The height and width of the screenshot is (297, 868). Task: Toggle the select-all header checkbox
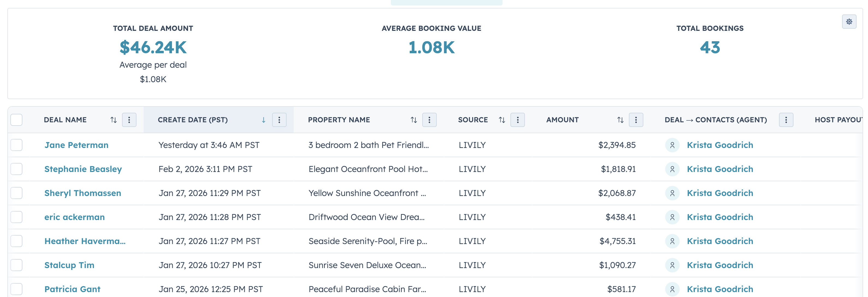tap(16, 120)
